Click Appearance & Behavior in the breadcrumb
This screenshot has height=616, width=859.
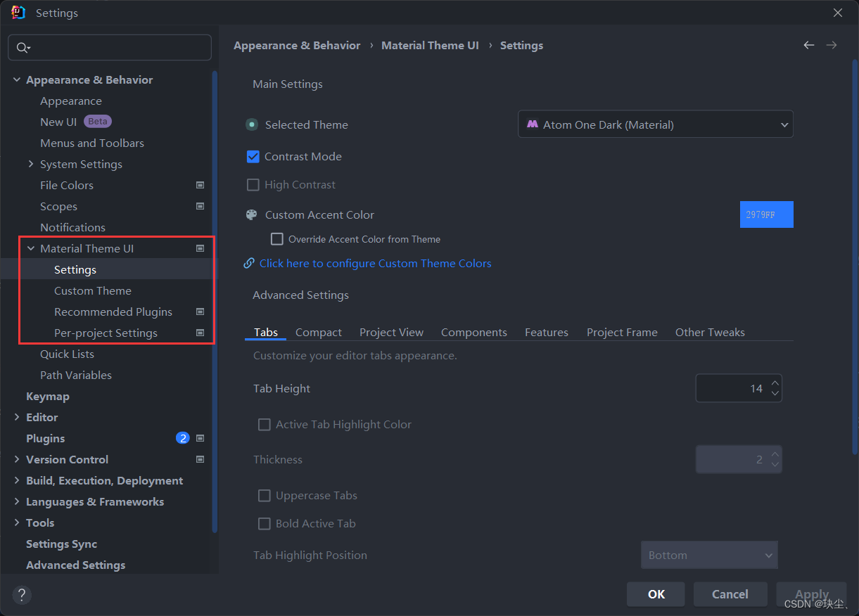coord(297,45)
